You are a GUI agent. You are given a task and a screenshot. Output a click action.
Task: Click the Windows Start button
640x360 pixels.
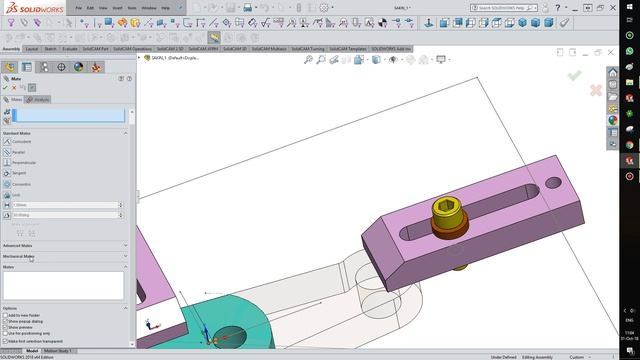(629, 7)
